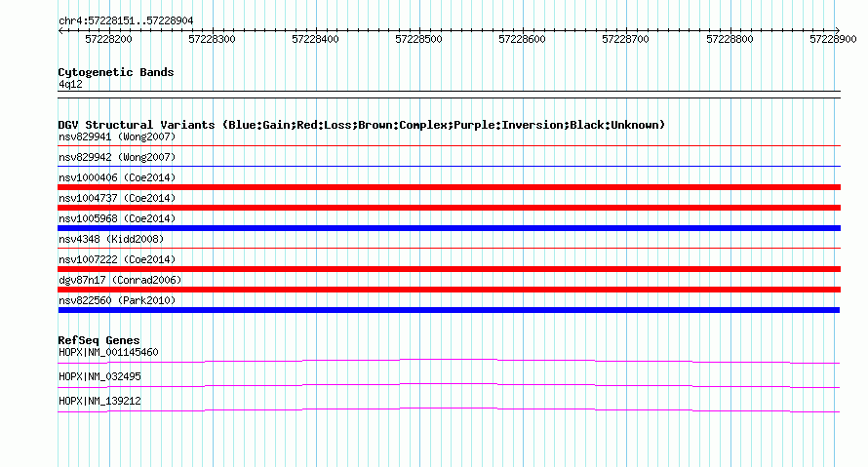868x467 pixels.
Task: Click the 4q12 cytogenetic band label
Action: tap(70, 84)
